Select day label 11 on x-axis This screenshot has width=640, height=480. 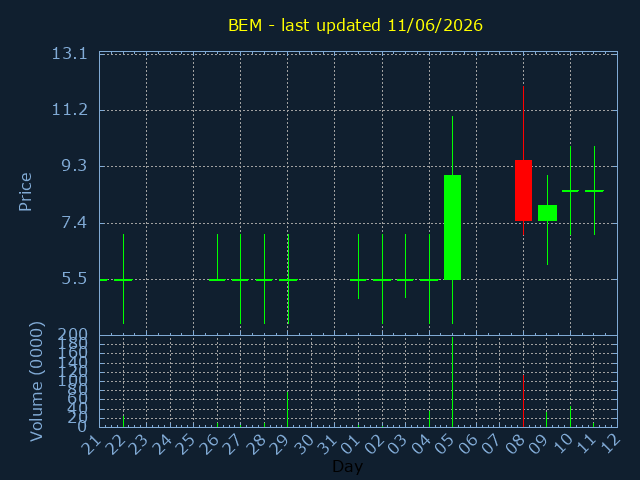(x=585, y=445)
